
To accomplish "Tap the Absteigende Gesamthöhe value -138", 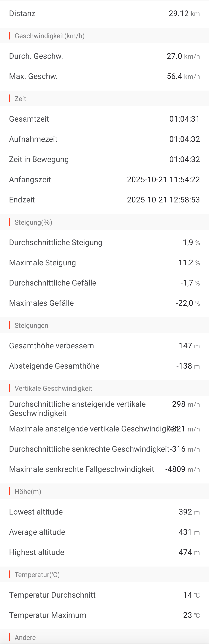I will (184, 366).
